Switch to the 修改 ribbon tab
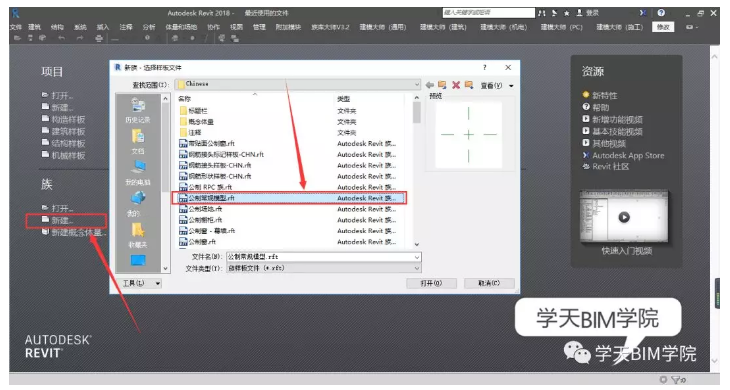 pyautogui.click(x=663, y=27)
